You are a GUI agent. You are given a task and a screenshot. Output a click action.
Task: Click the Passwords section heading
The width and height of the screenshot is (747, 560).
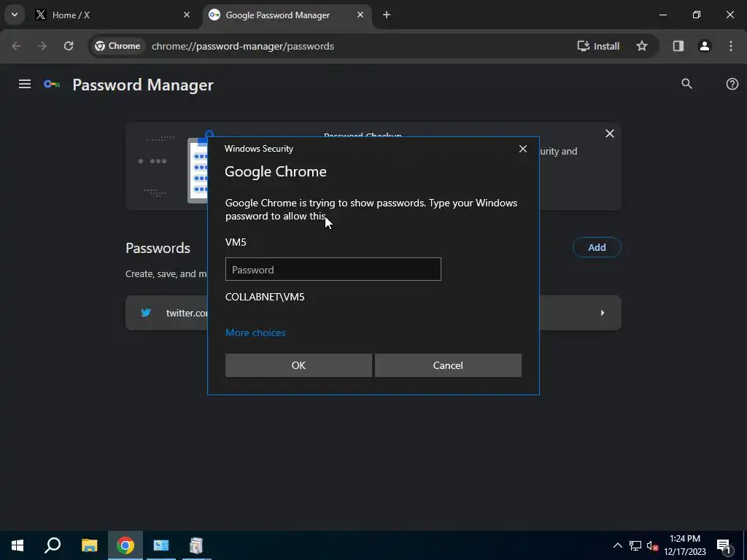pyautogui.click(x=158, y=248)
